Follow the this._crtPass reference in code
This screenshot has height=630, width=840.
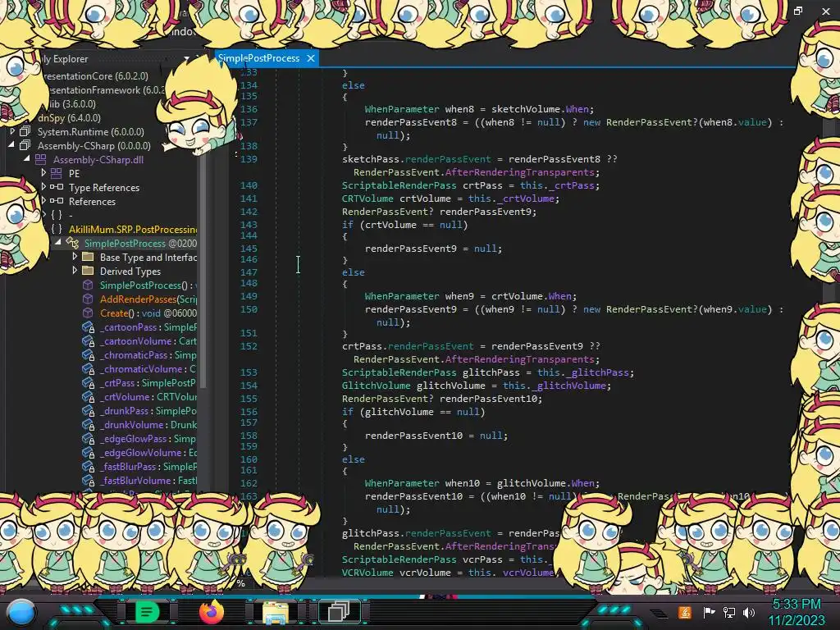(x=559, y=185)
